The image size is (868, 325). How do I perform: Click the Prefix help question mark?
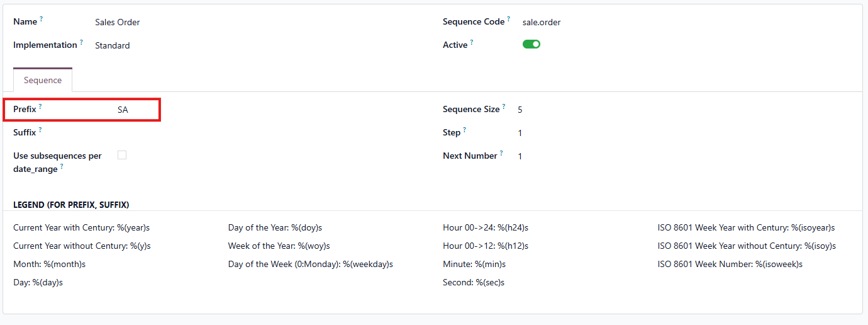pyautogui.click(x=40, y=107)
